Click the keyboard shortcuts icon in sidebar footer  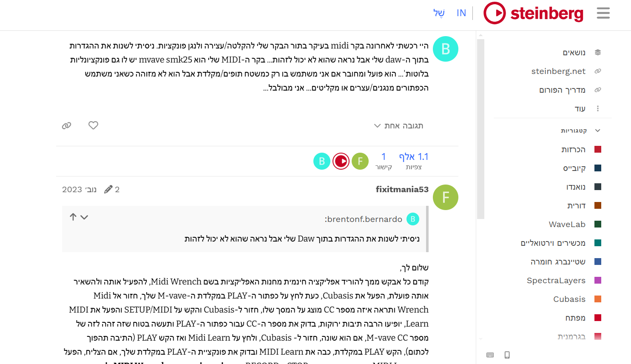[490, 355]
